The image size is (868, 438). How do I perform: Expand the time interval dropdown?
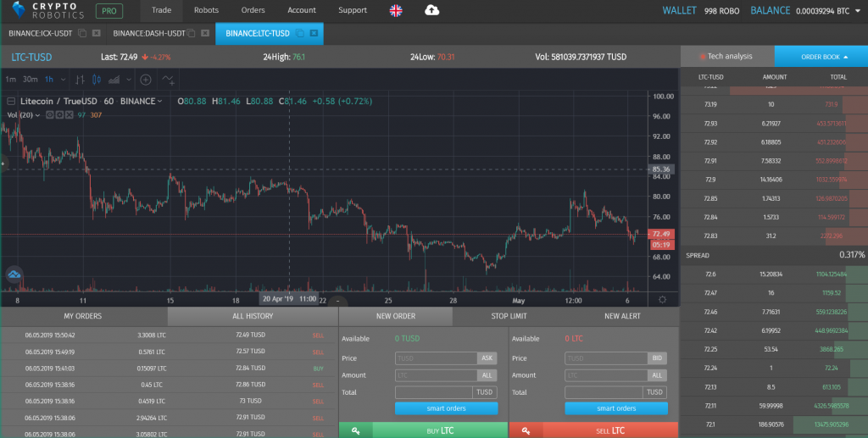pos(63,80)
